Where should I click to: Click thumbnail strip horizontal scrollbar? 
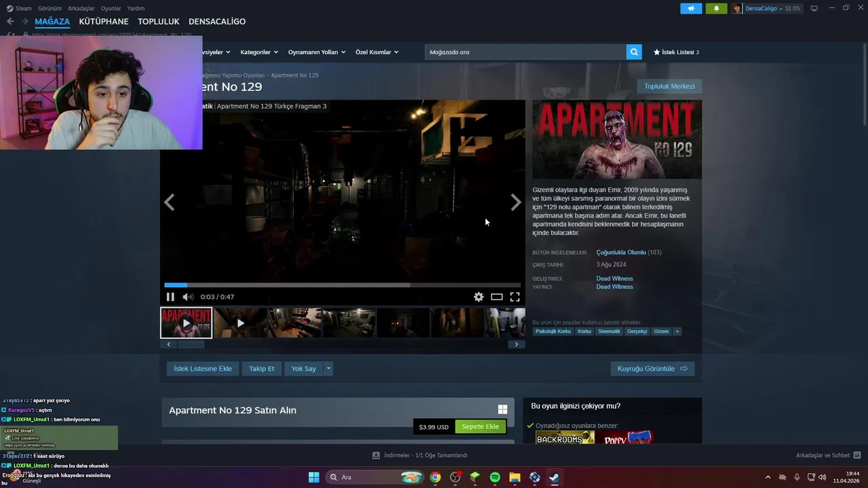[x=191, y=344]
